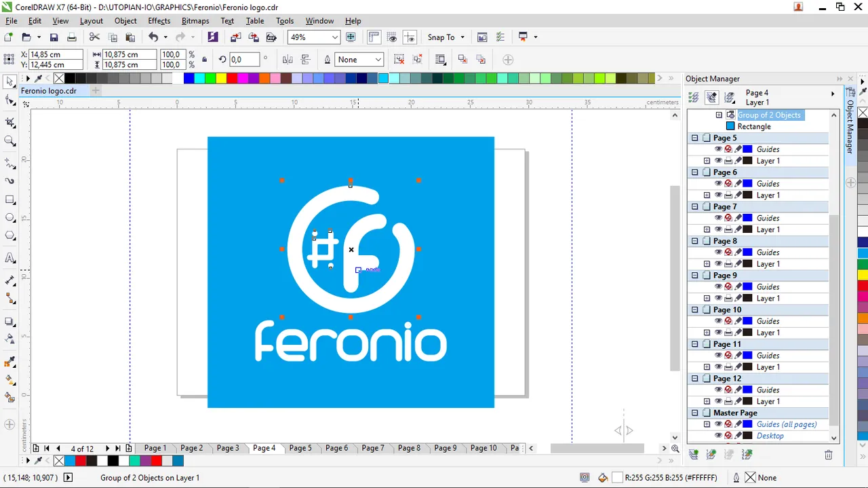Select Rectangle object in Object Manager
868x488 pixels.
pyautogui.click(x=754, y=126)
